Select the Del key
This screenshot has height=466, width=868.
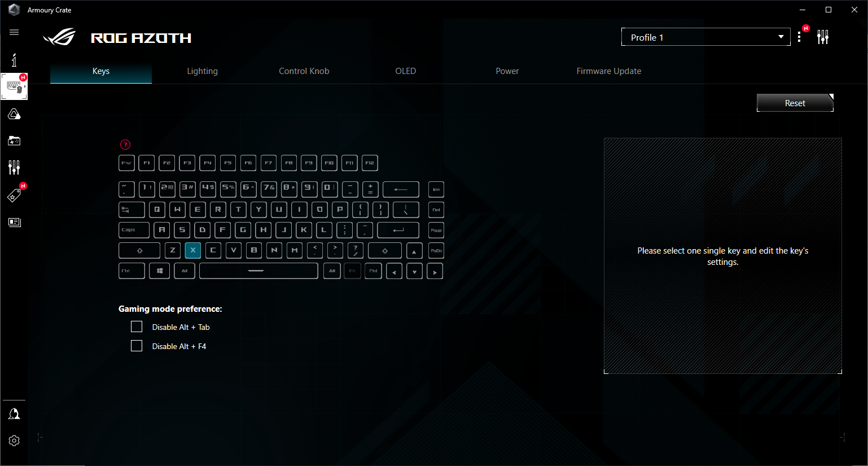pyautogui.click(x=436, y=210)
